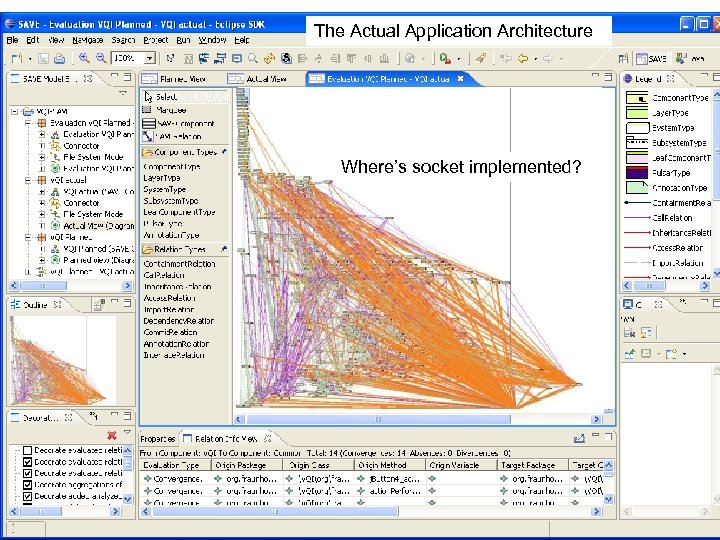
Task: Click the Zoom Out magnifier icon
Action: pyautogui.click(x=101, y=58)
